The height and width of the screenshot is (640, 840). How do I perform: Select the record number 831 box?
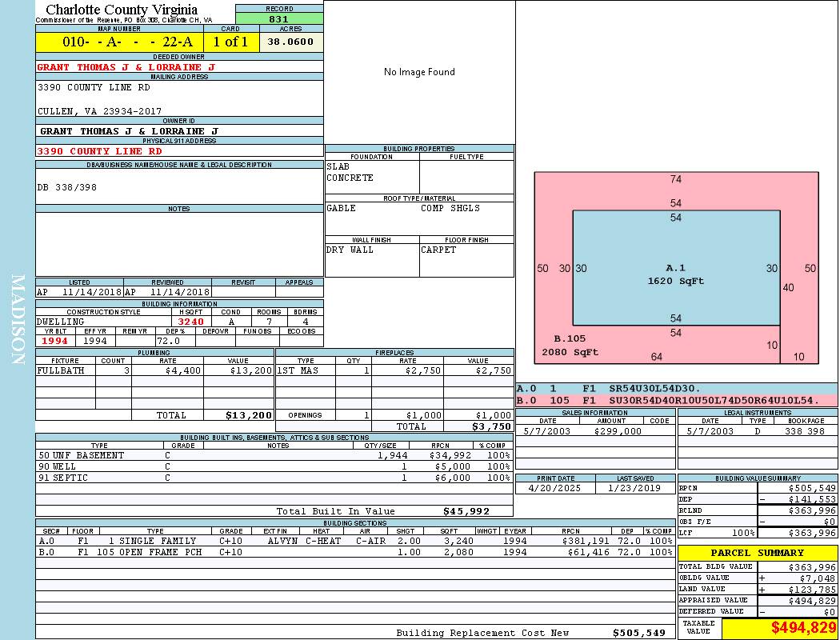coord(278,19)
